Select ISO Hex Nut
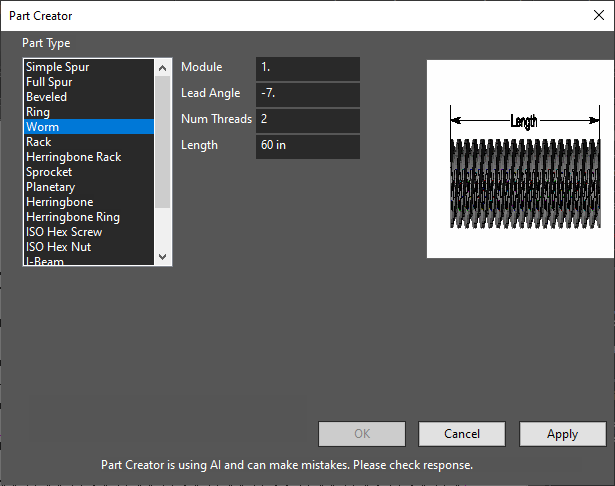Image resolution: width=615 pixels, height=486 pixels. click(x=89, y=247)
